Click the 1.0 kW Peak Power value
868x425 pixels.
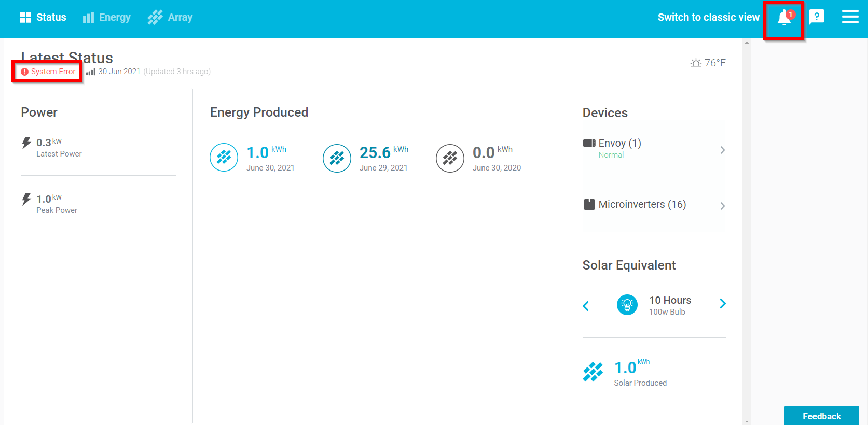pos(49,199)
